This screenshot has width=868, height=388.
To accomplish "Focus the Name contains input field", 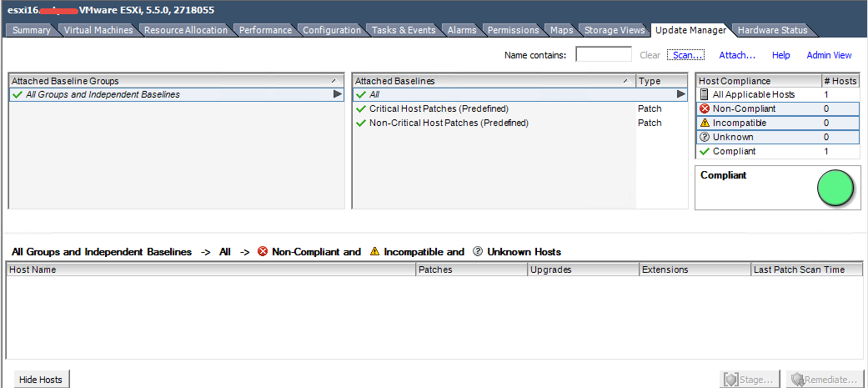I will click(x=604, y=54).
